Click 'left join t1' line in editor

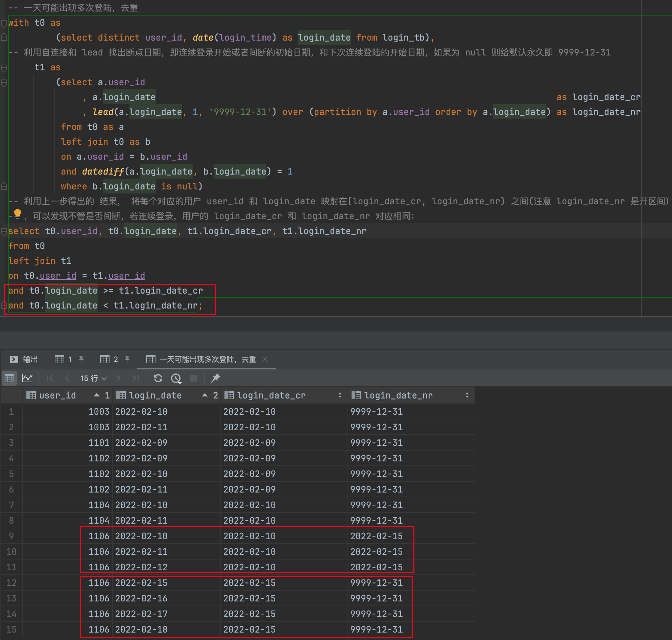(40, 261)
